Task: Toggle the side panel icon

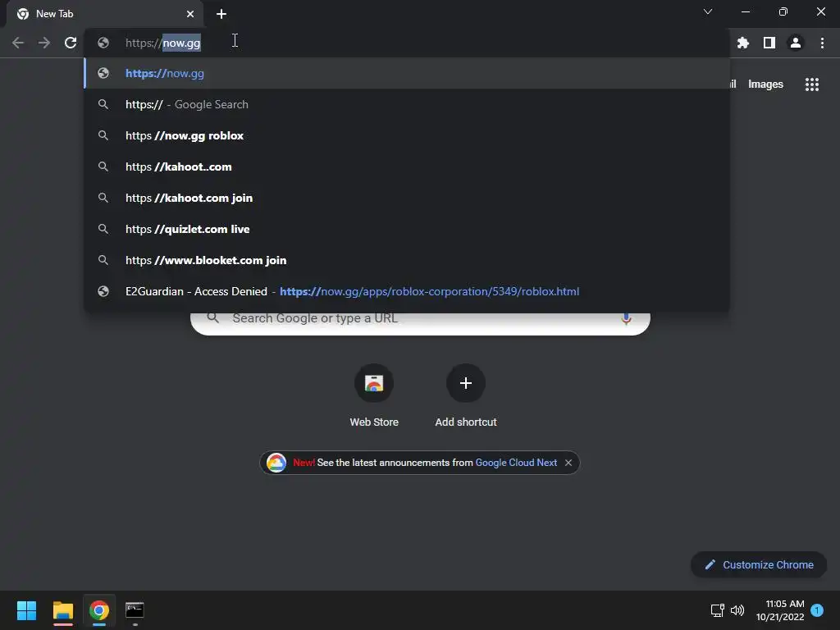Action: point(769,43)
